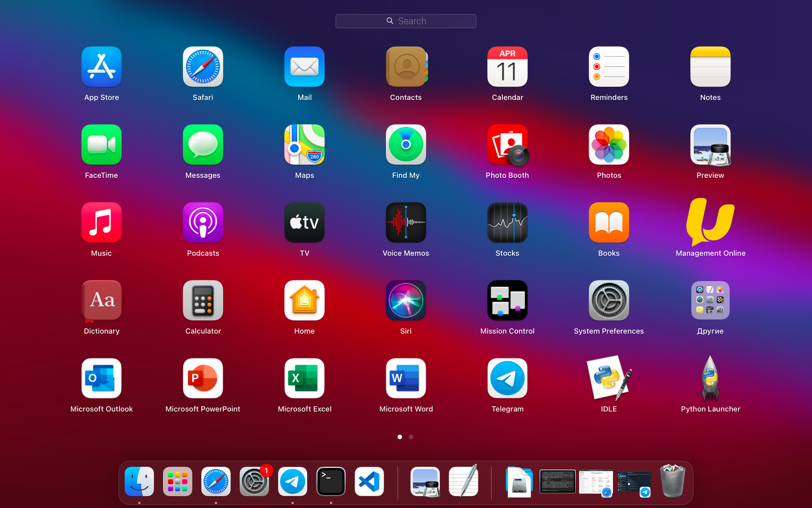The width and height of the screenshot is (812, 508).
Task: Open System Preferences in the Dock
Action: (x=254, y=481)
